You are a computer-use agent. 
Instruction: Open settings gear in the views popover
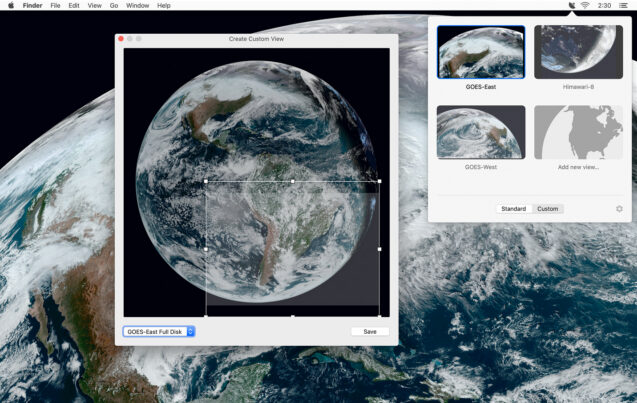click(x=619, y=209)
